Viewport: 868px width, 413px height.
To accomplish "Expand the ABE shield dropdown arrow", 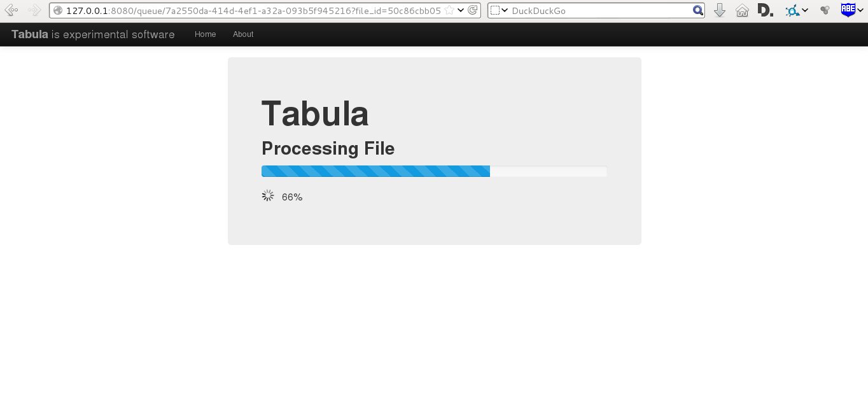I will (x=860, y=10).
